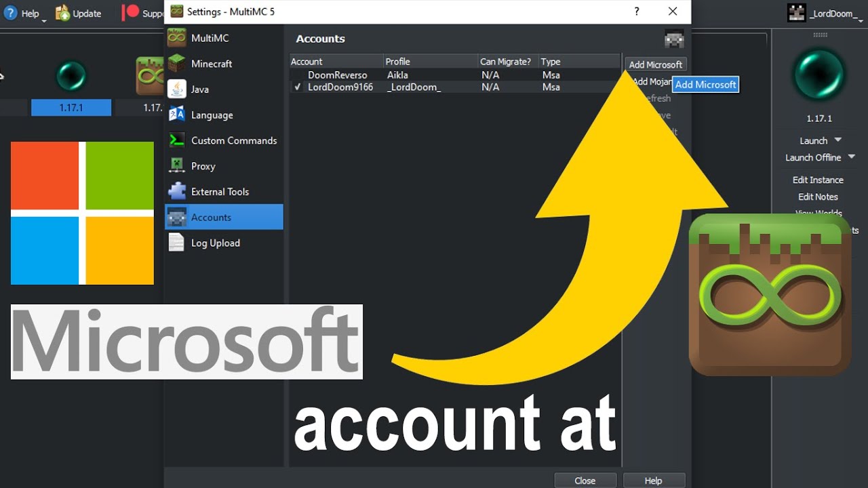Sort by the Account column header

tap(336, 62)
